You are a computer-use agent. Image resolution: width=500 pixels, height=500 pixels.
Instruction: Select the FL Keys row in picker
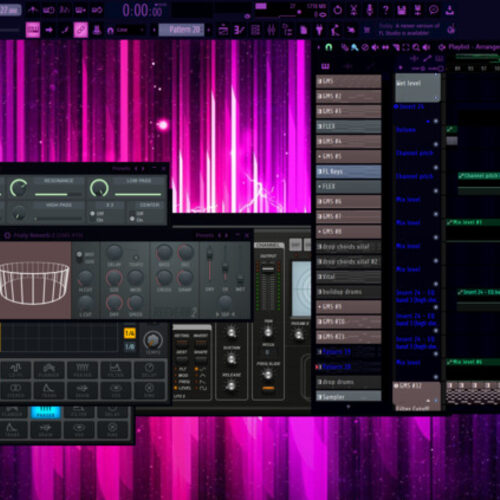click(x=348, y=171)
